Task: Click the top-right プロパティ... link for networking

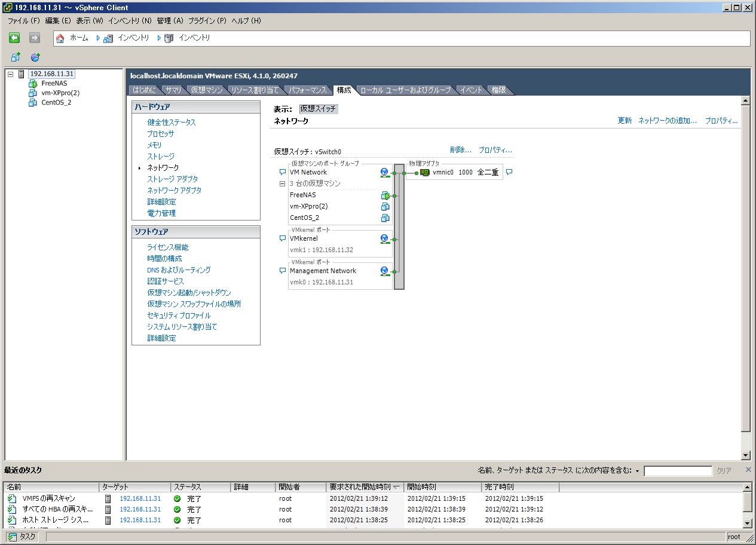Action: (x=721, y=121)
